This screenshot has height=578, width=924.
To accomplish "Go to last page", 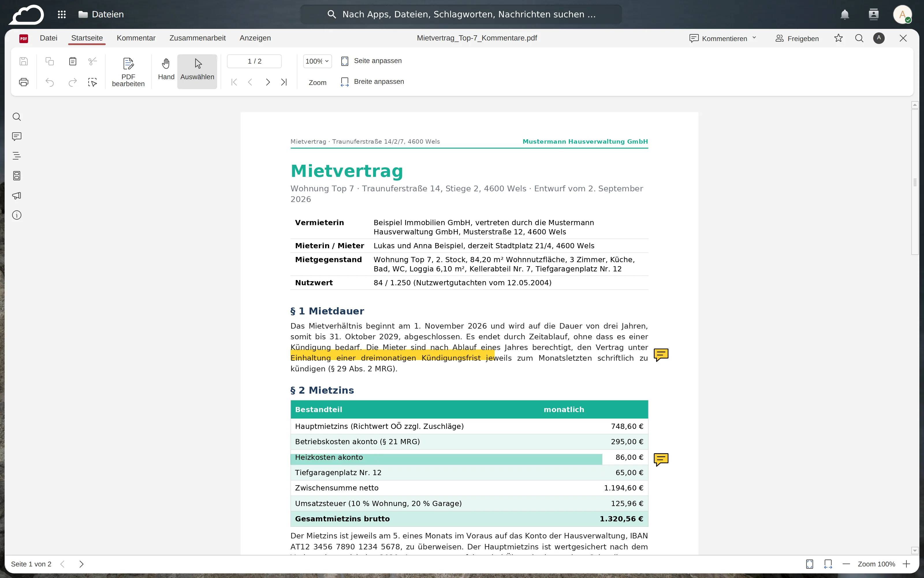I will [x=284, y=82].
